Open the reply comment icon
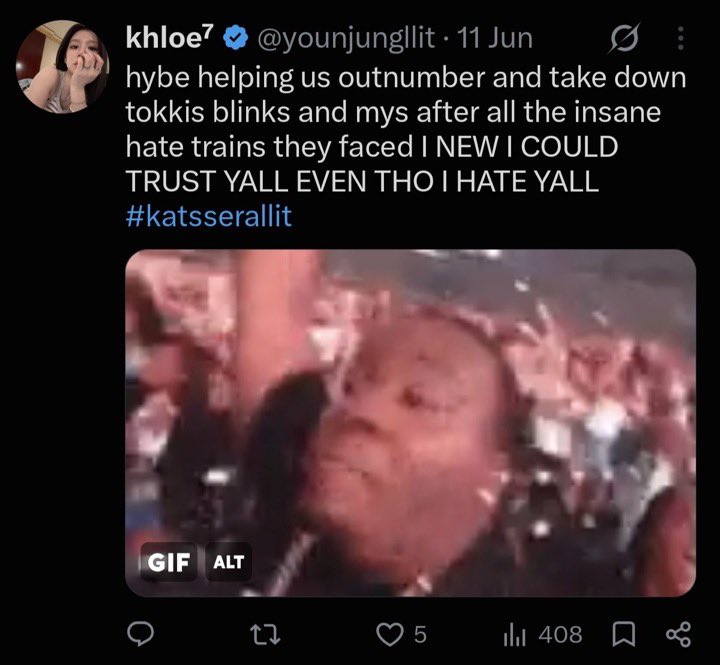 [140, 634]
